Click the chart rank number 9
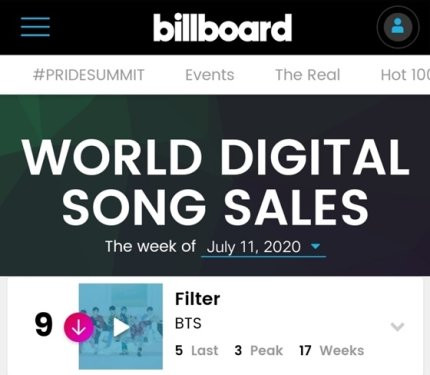This screenshot has width=430, height=375. [x=44, y=325]
